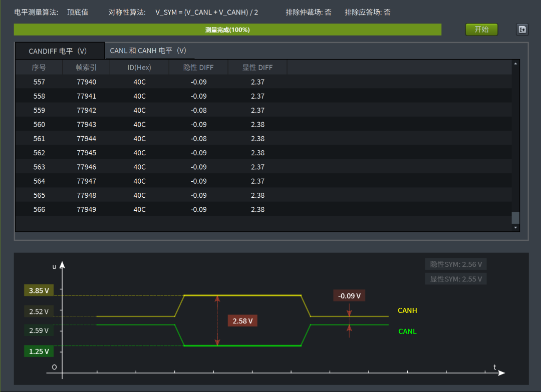The image size is (541, 392).
Task: Click the ID(Hex) column header
Action: pyautogui.click(x=139, y=67)
